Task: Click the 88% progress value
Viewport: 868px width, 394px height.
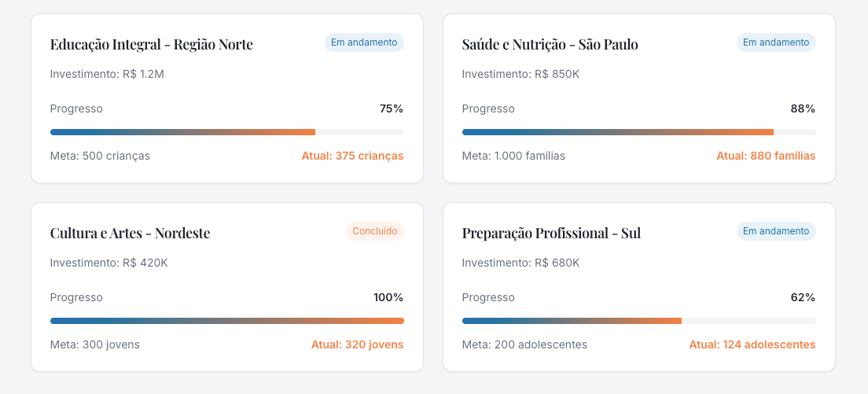Action: coord(803,109)
